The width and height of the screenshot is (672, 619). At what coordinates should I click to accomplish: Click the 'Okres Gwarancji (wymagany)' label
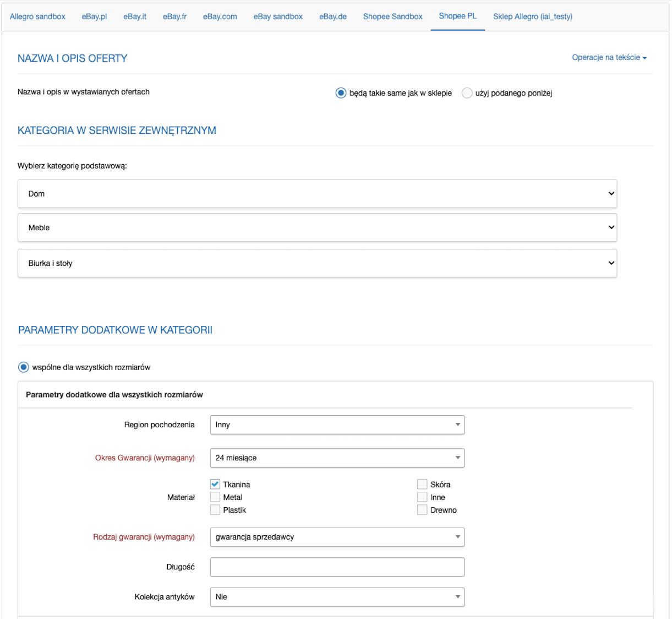pos(145,458)
